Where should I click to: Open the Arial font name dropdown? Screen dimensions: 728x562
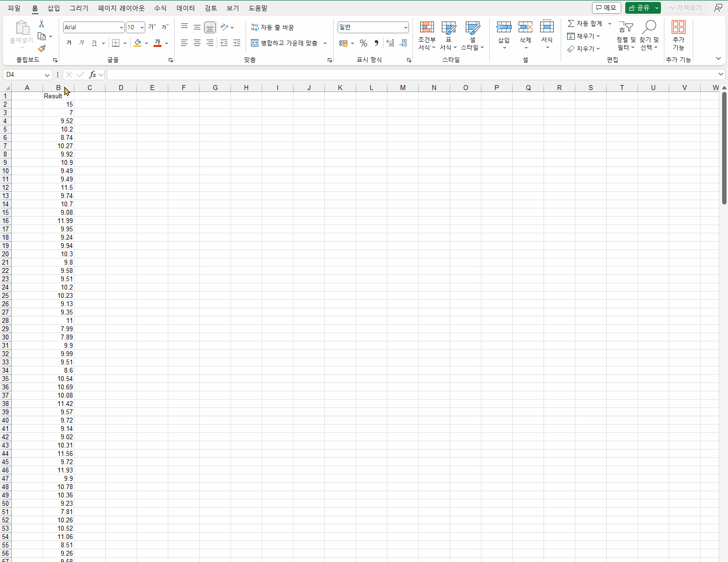121,27
